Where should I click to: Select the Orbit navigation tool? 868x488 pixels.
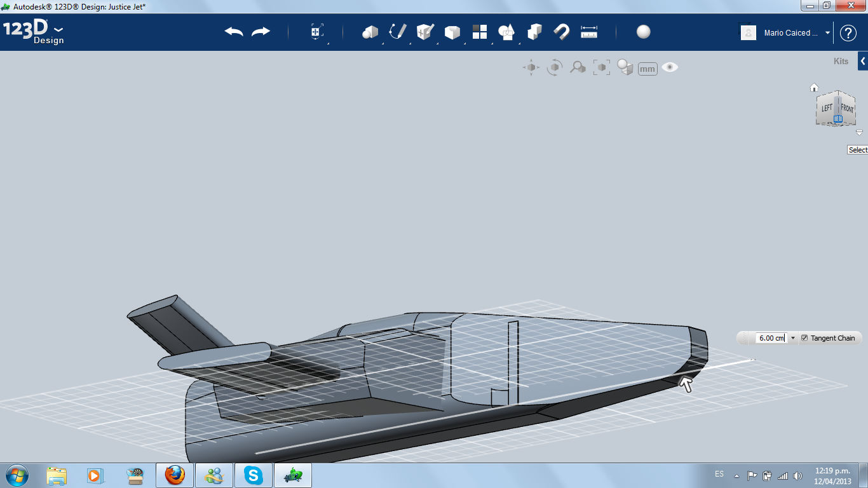tap(555, 67)
